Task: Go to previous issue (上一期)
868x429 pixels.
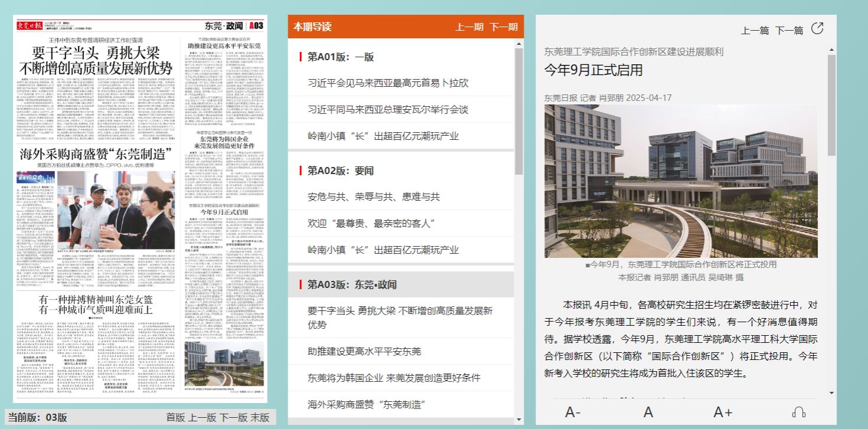Action: click(469, 27)
